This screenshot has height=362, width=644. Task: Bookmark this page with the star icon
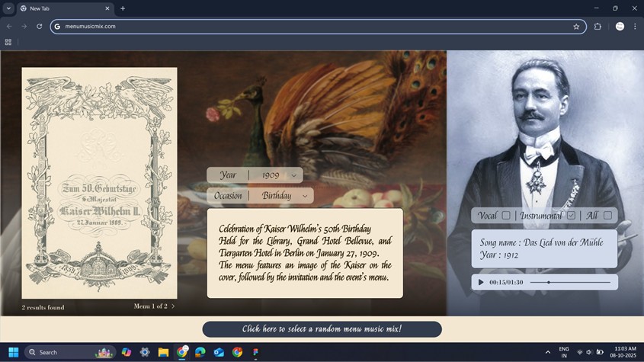tap(576, 26)
